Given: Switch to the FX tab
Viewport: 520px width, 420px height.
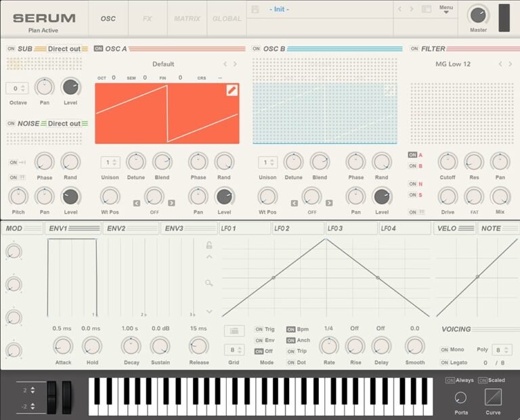Looking at the screenshot, I should pyautogui.click(x=147, y=18).
